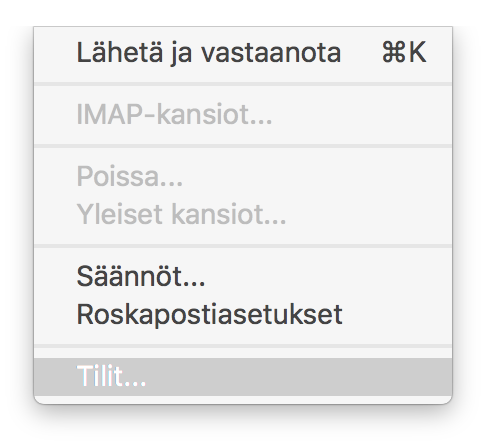Viewport: 486px width, 446px height.
Task: Open the IMAP-kansiot... menu entry
Action: (243, 115)
